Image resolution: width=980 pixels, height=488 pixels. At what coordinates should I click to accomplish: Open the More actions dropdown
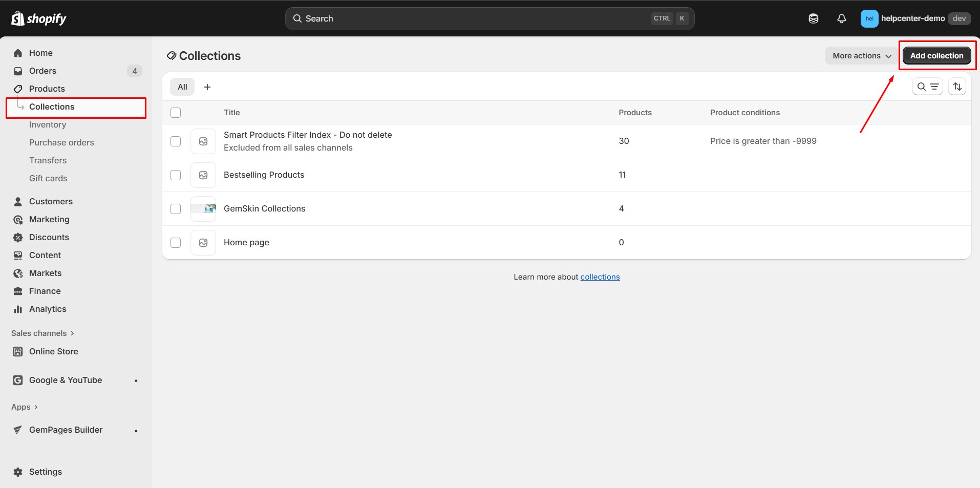(x=860, y=55)
